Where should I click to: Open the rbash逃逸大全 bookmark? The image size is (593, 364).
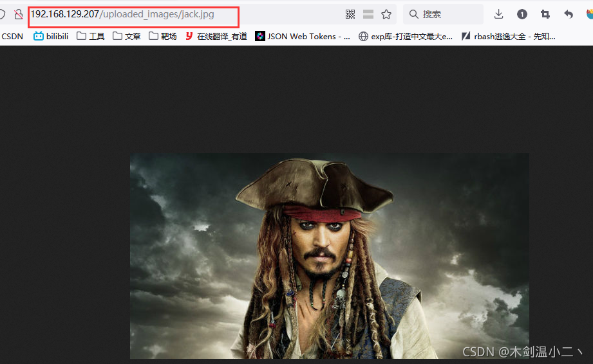point(508,36)
